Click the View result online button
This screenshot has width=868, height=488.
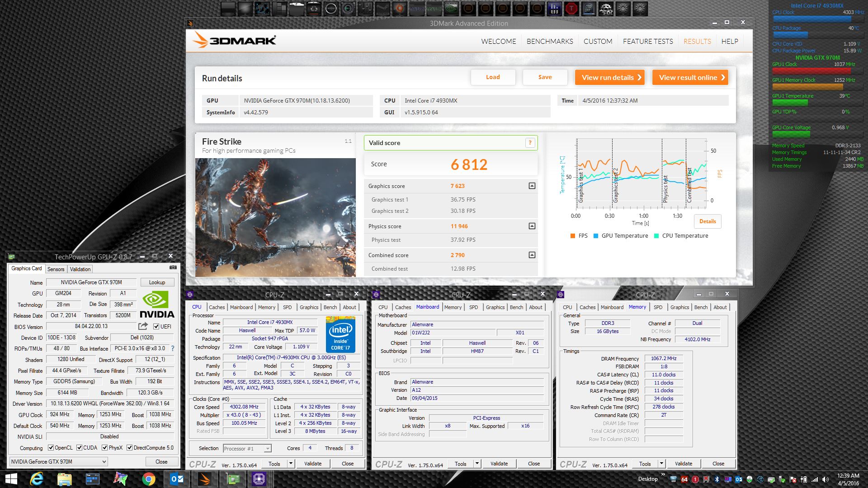tap(690, 77)
